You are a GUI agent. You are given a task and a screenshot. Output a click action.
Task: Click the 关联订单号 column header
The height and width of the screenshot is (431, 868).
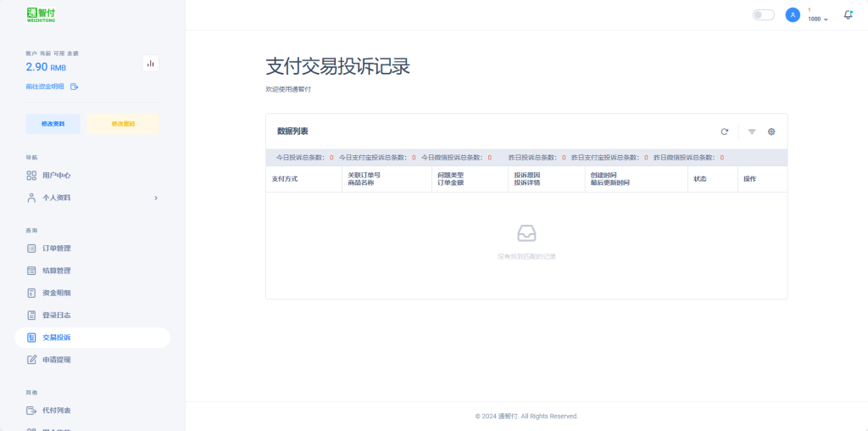[364, 175]
